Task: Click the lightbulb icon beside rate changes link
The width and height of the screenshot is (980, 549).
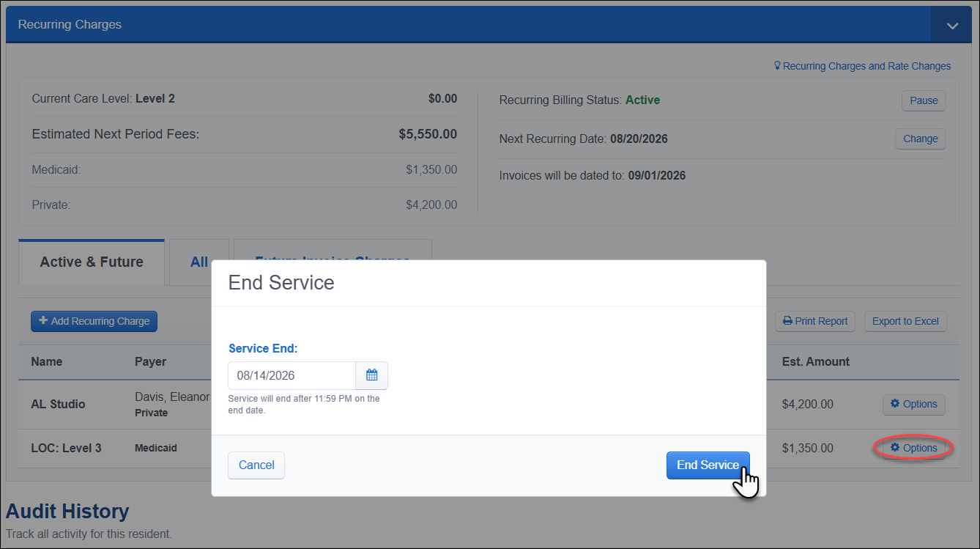Action: tap(778, 66)
